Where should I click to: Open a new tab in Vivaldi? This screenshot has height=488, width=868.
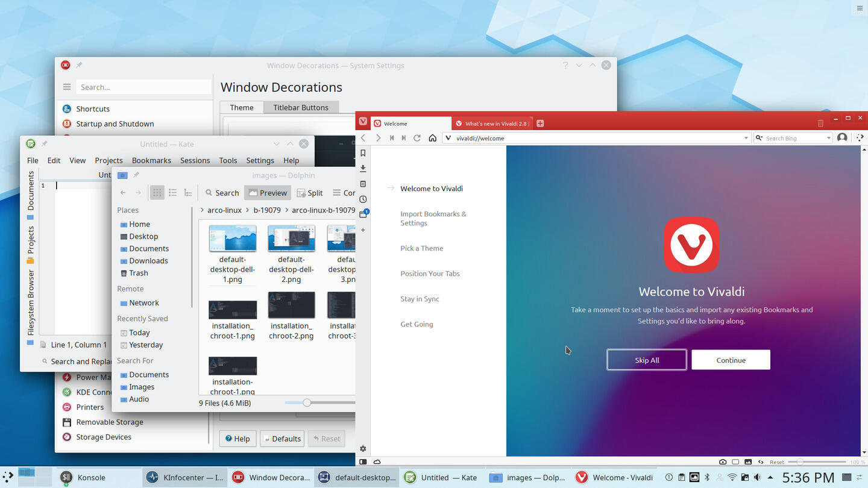coord(540,124)
